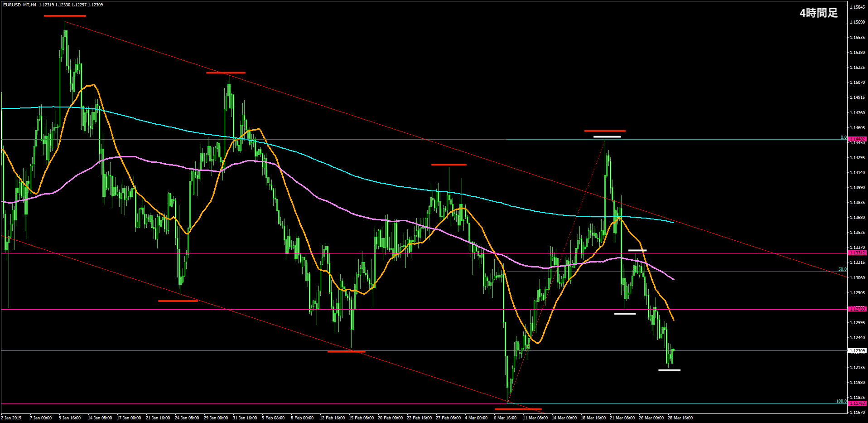
Task: Click the 14 Mar 00:00 time label
Action: tap(564, 418)
